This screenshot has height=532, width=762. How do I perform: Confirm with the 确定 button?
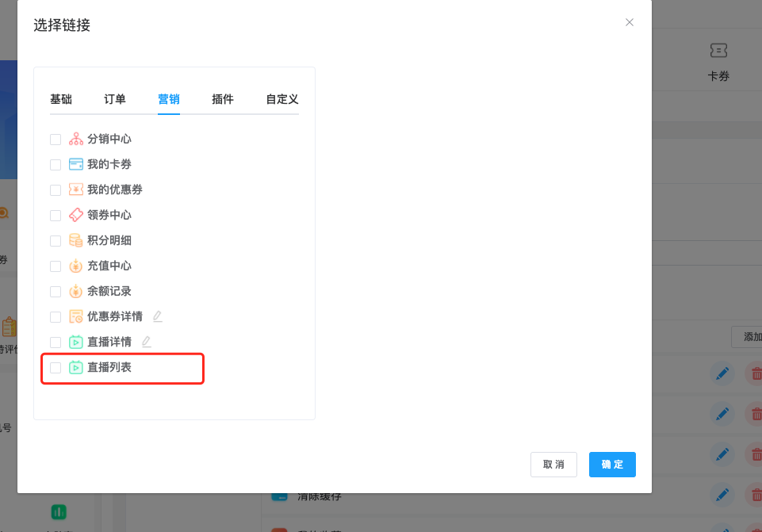[x=612, y=465]
